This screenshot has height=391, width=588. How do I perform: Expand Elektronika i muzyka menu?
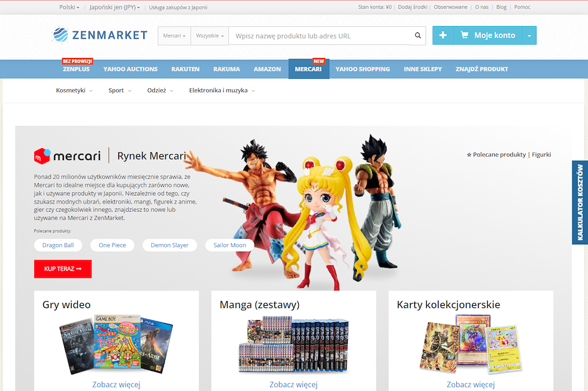[222, 90]
